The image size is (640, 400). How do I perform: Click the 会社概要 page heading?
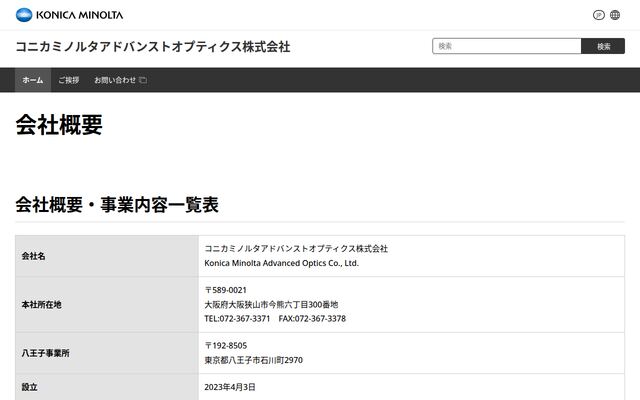(x=59, y=124)
